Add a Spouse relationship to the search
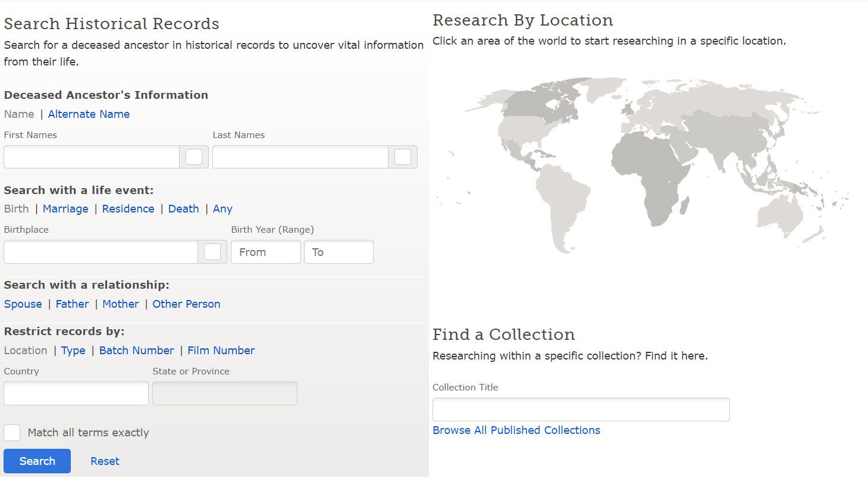The width and height of the screenshot is (868, 478). (x=23, y=304)
